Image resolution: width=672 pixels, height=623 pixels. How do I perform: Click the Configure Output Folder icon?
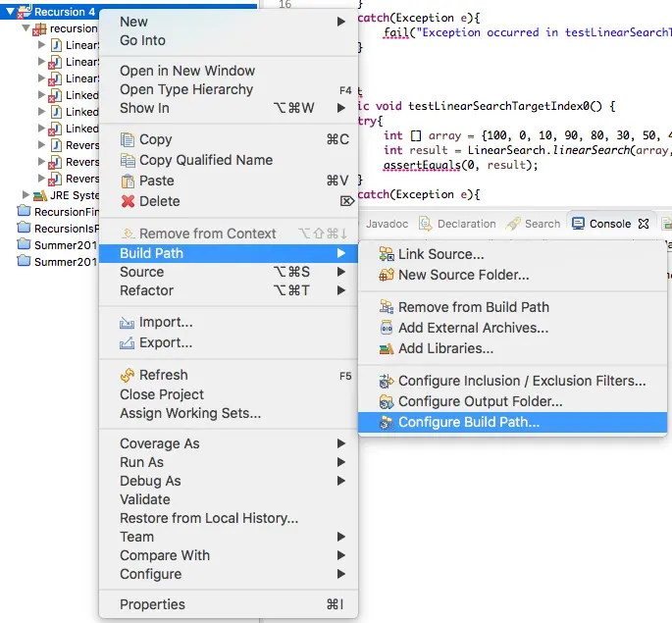[x=386, y=401]
